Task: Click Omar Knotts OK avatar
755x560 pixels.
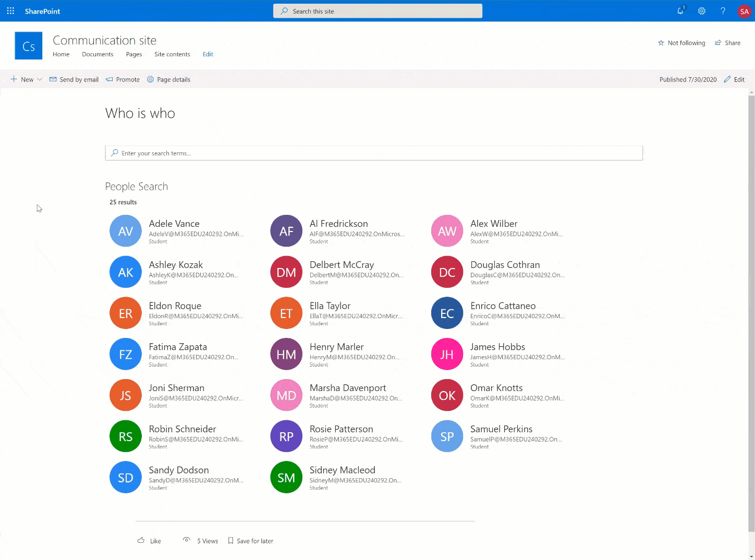Action: (x=447, y=395)
